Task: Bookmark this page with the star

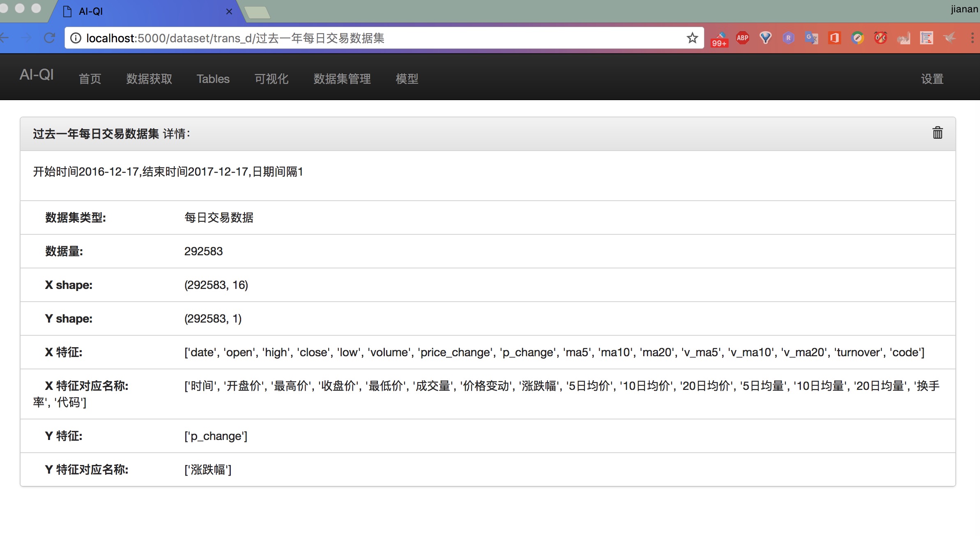Action: click(x=692, y=38)
